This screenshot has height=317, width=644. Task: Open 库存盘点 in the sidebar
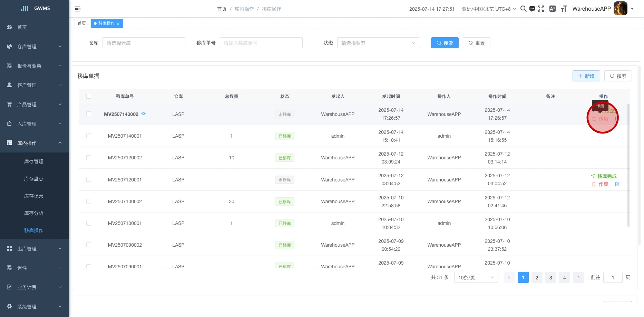click(34, 179)
